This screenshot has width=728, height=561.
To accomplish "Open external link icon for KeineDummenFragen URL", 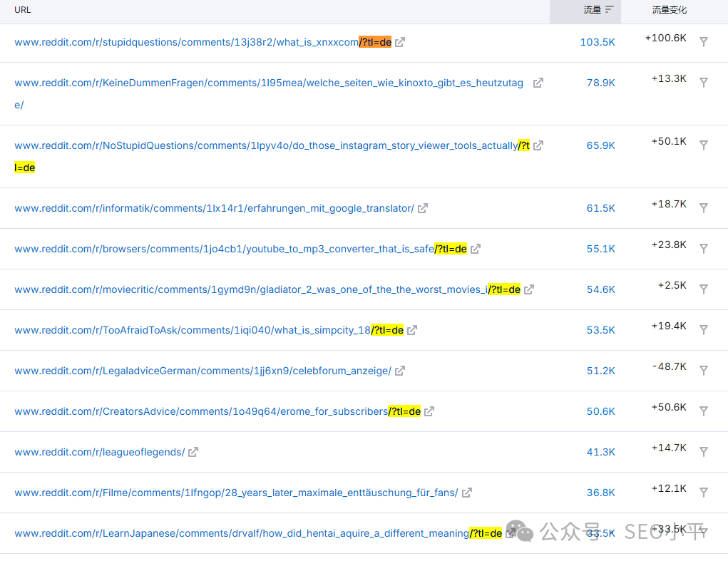I will coord(538,83).
